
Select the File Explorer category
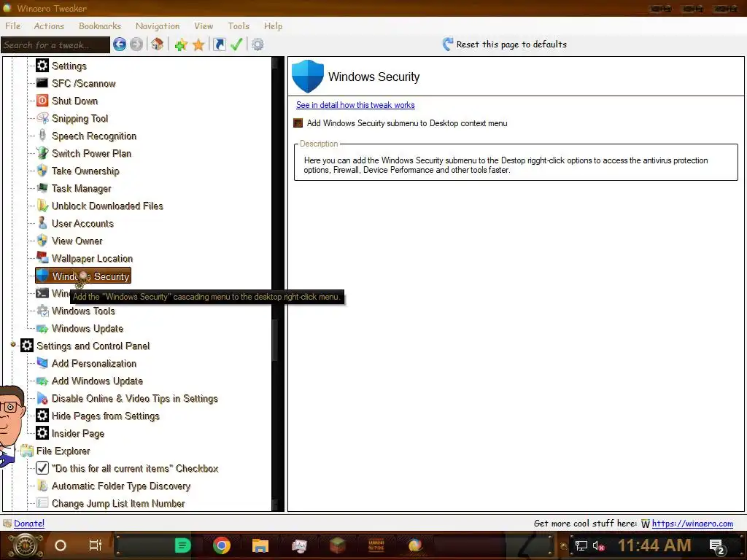pos(63,451)
